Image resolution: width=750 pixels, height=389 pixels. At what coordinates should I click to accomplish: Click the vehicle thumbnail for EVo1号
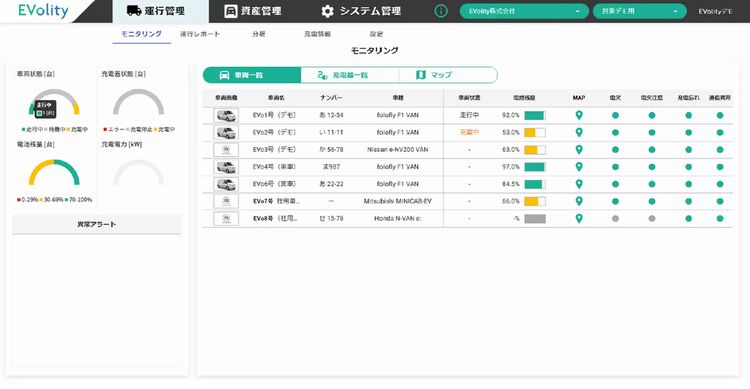[x=226, y=115]
